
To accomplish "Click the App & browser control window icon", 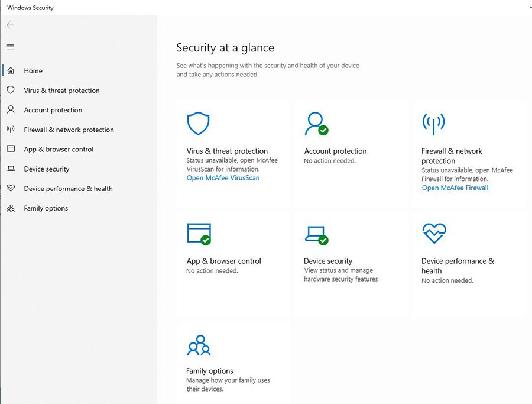I will tap(198, 233).
